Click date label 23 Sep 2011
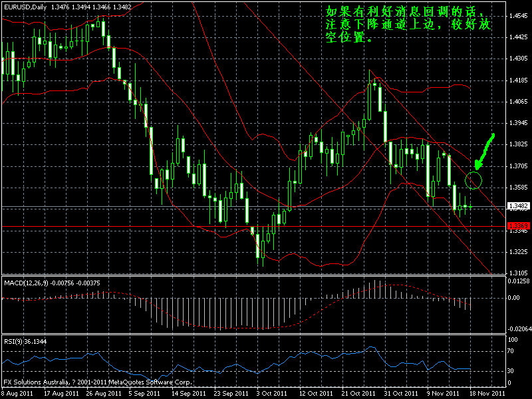The height and width of the screenshot is (399, 532). coord(231,394)
